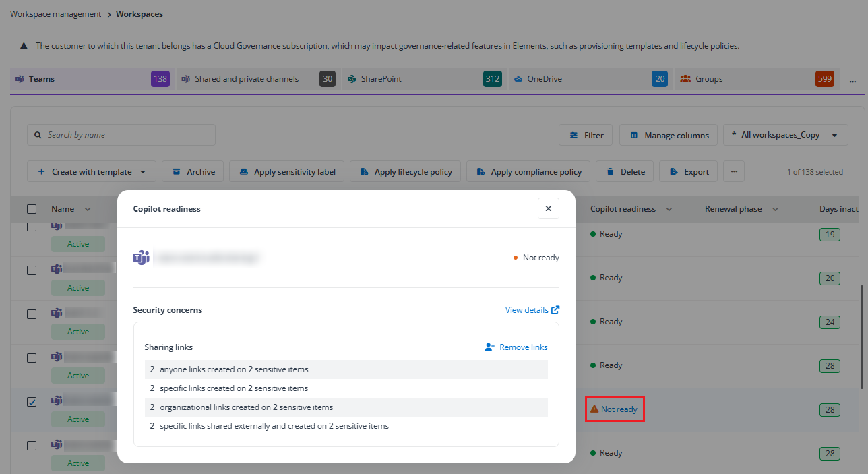Click the Manage columns button
Image resolution: width=868 pixels, height=474 pixels.
669,135
